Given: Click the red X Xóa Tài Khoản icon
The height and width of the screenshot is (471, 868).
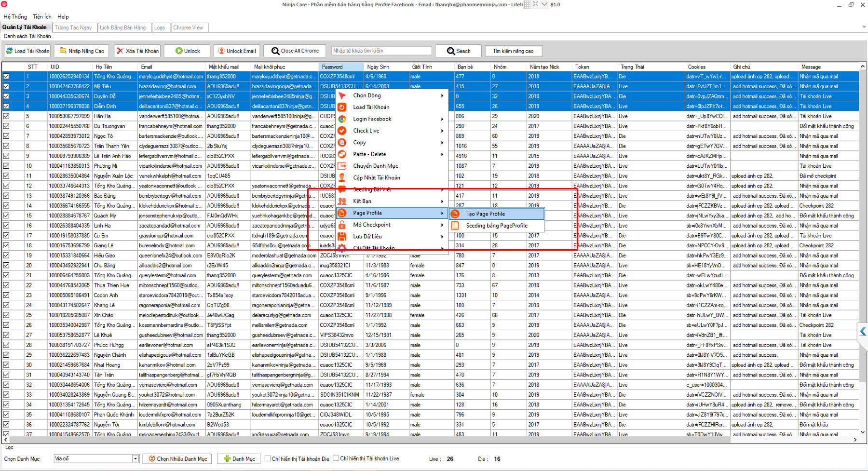Looking at the screenshot, I should (x=120, y=51).
